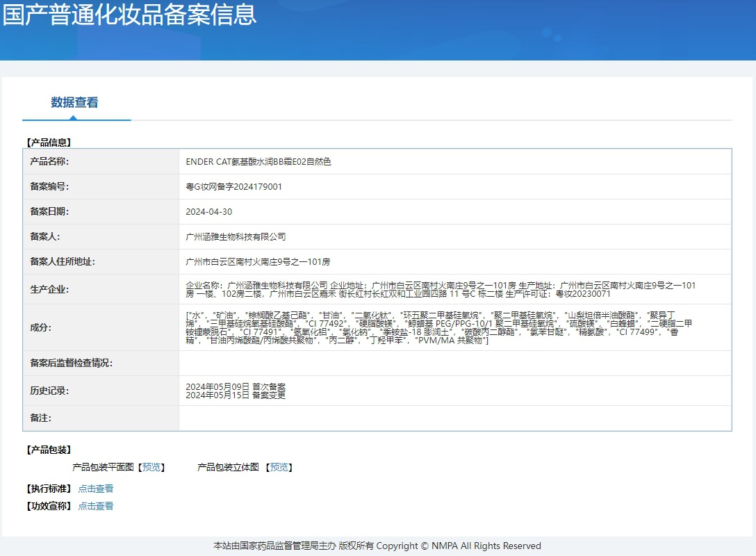Click the page title 国产普通化妆品备案信息
This screenshot has height=556, width=756.
tap(129, 14)
